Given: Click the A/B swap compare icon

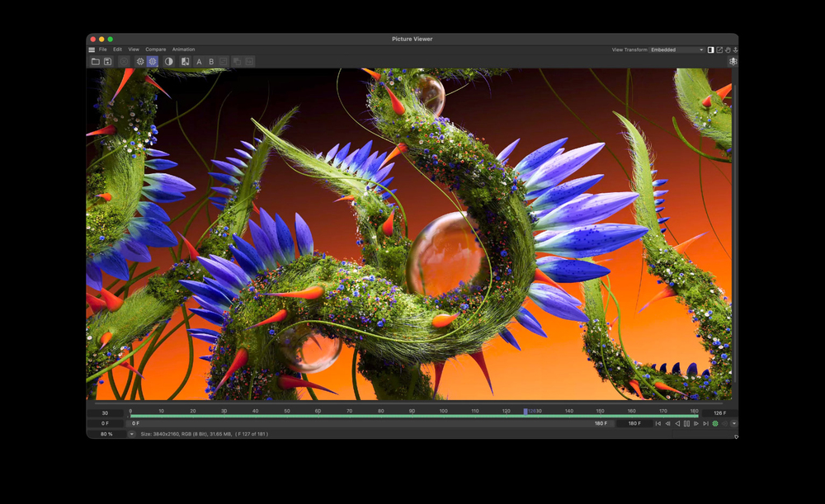Looking at the screenshot, I should [x=185, y=62].
